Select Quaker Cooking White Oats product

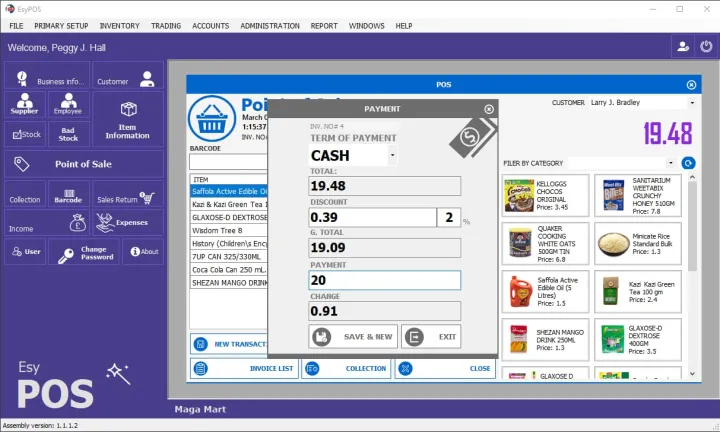click(545, 244)
